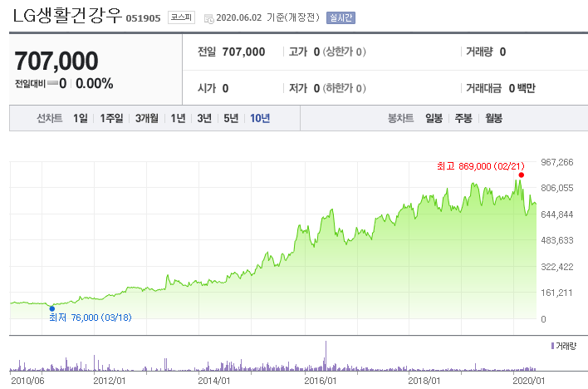The width and height of the screenshot is (588, 389).
Task: Click the 고가 label
Action: [298, 52]
